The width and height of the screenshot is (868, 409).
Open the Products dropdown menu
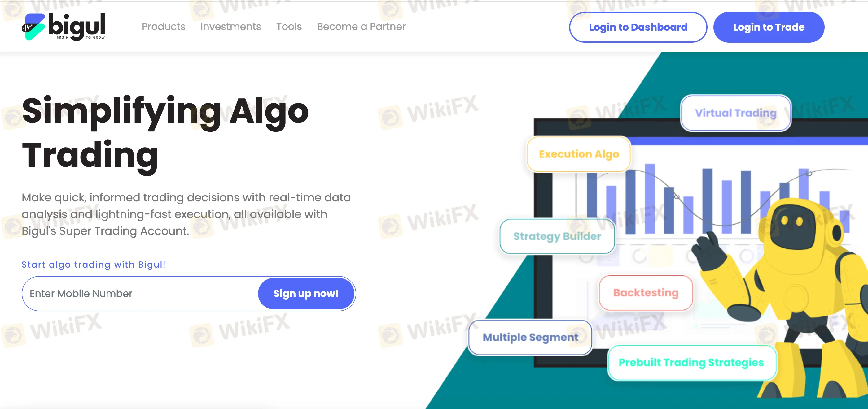(163, 26)
